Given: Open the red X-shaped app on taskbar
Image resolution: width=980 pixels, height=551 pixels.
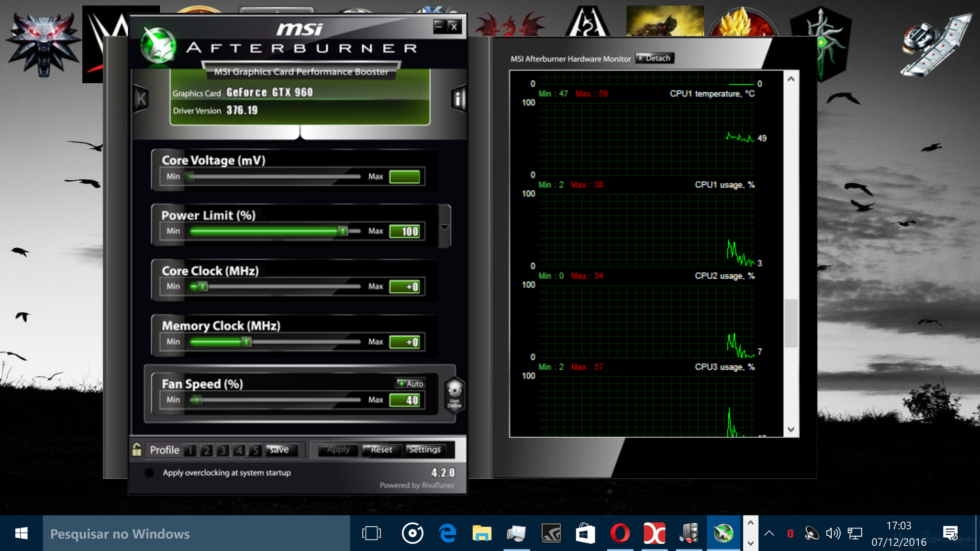Looking at the screenshot, I should pyautogui.click(x=654, y=533).
